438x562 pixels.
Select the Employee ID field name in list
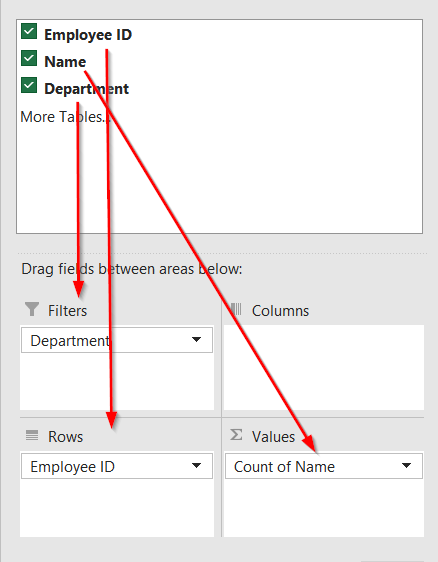coord(88,35)
